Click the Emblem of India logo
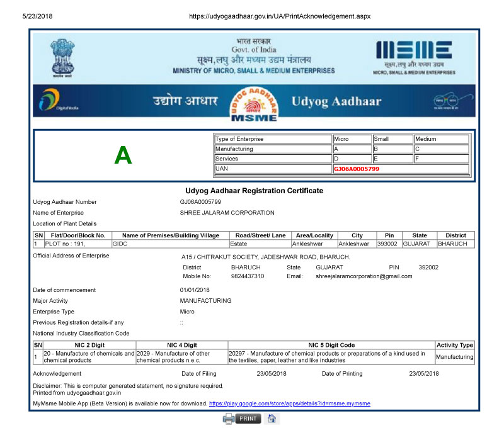Viewport: 504px width, 445px height. (62, 58)
